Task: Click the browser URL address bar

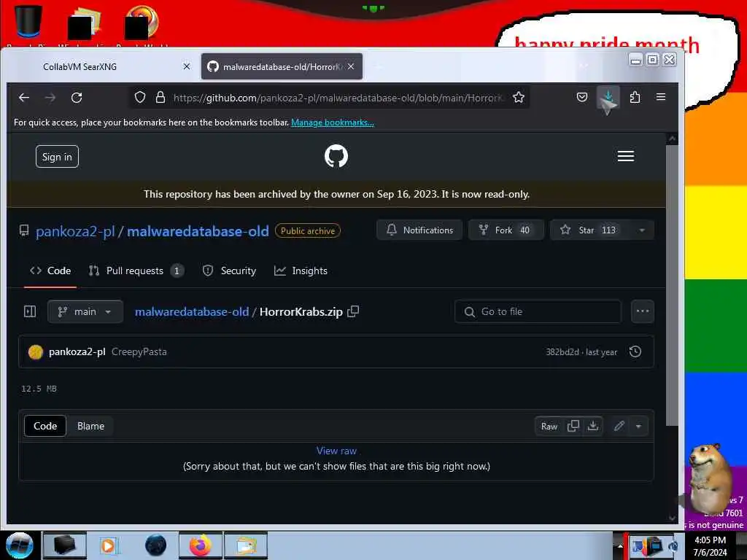Action: pos(338,98)
